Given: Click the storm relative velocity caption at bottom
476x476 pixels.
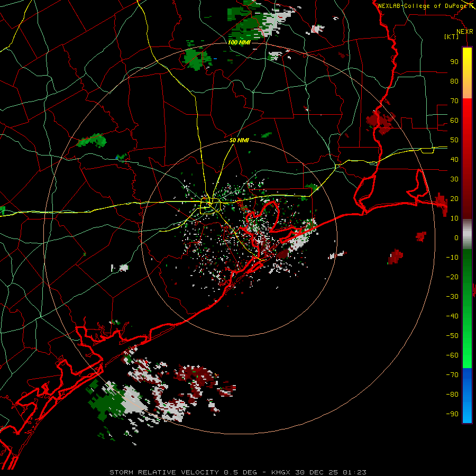Looking at the screenshot, I should (x=237, y=472).
